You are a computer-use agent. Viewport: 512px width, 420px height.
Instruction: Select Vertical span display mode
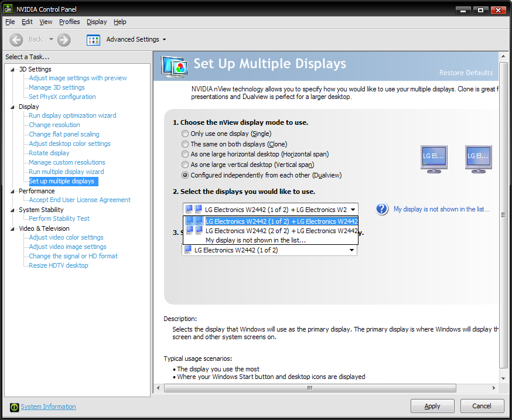pos(185,165)
